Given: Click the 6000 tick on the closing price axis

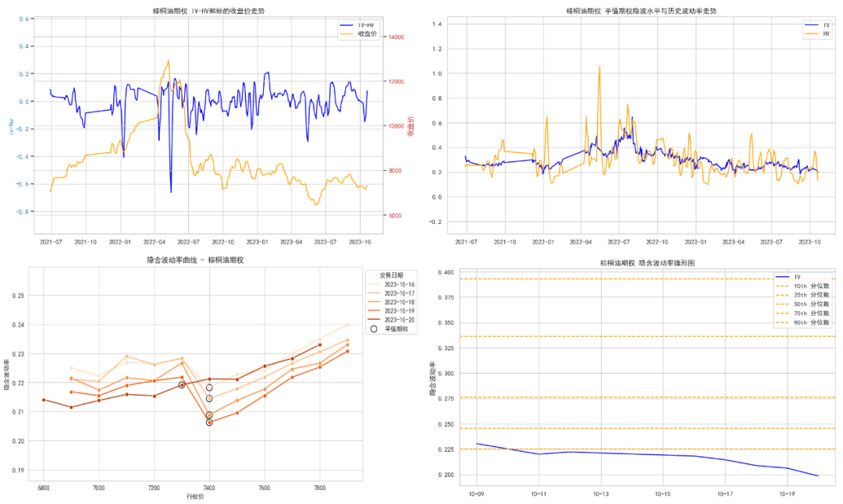Looking at the screenshot, I should click(395, 215).
